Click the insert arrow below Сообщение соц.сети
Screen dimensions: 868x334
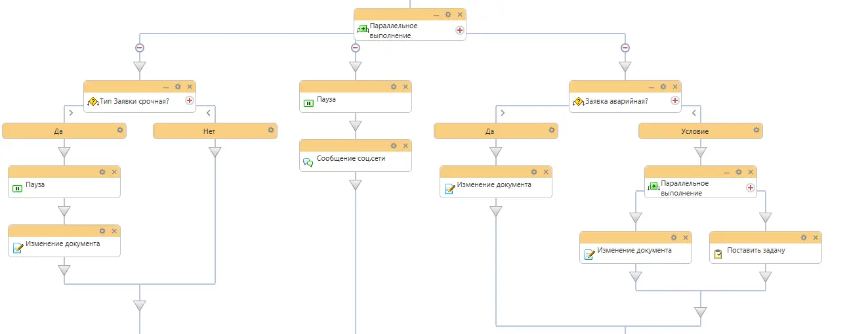coord(356,185)
